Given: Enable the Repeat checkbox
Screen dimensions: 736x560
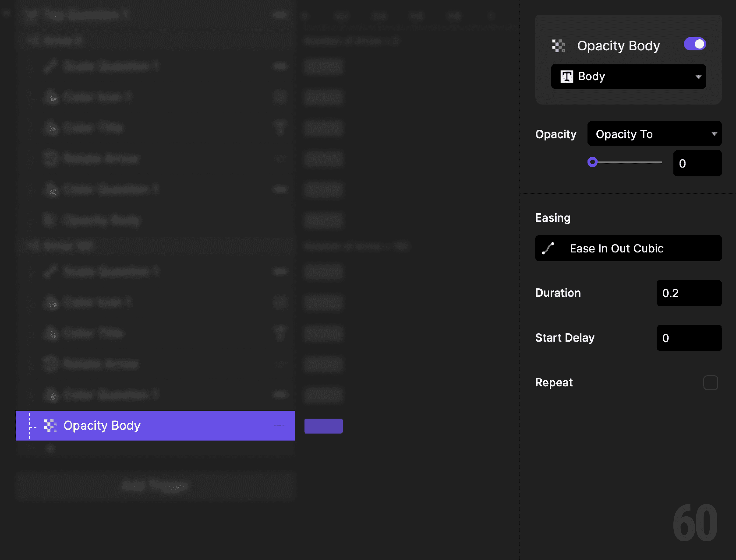Looking at the screenshot, I should [711, 383].
